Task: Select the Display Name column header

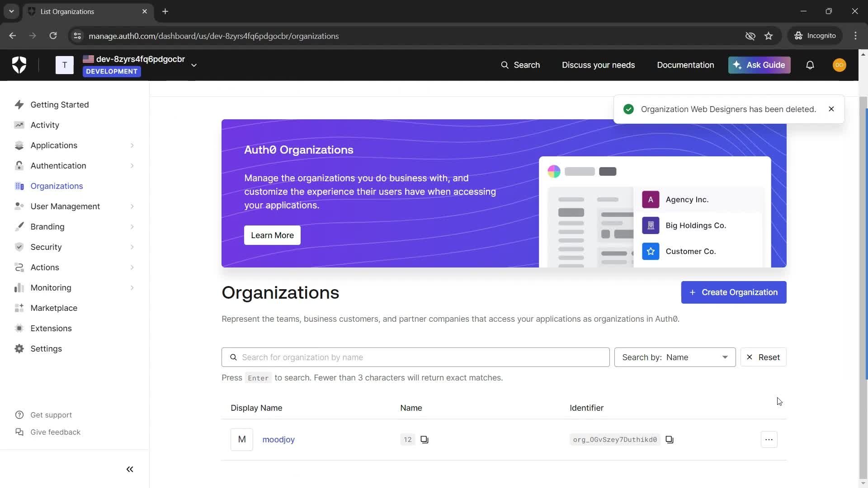Action: point(256,408)
